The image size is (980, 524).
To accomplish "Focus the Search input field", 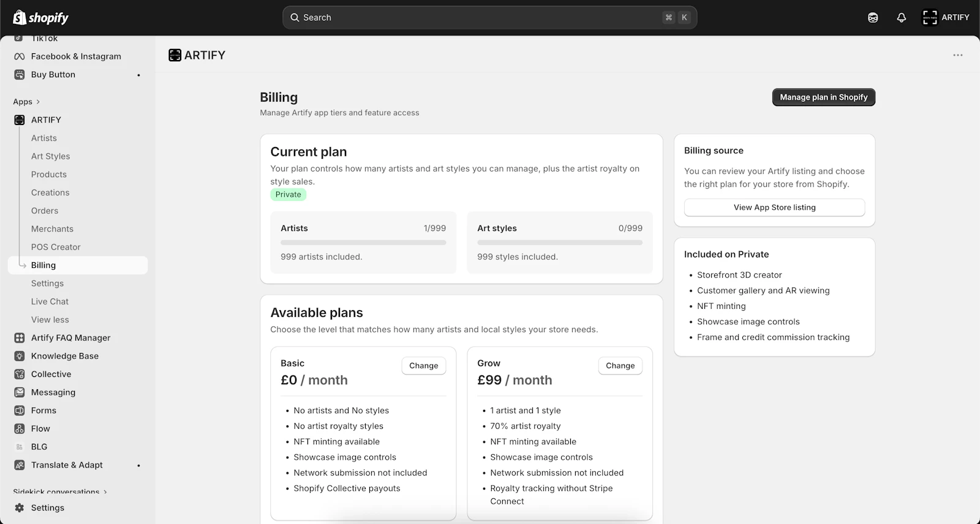I will tap(490, 18).
